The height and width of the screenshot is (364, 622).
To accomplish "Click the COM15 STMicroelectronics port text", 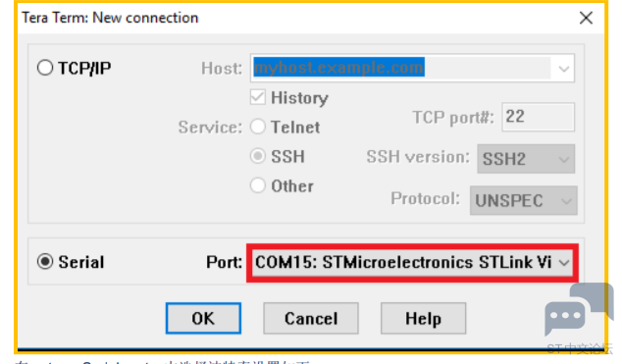I will point(403,263).
